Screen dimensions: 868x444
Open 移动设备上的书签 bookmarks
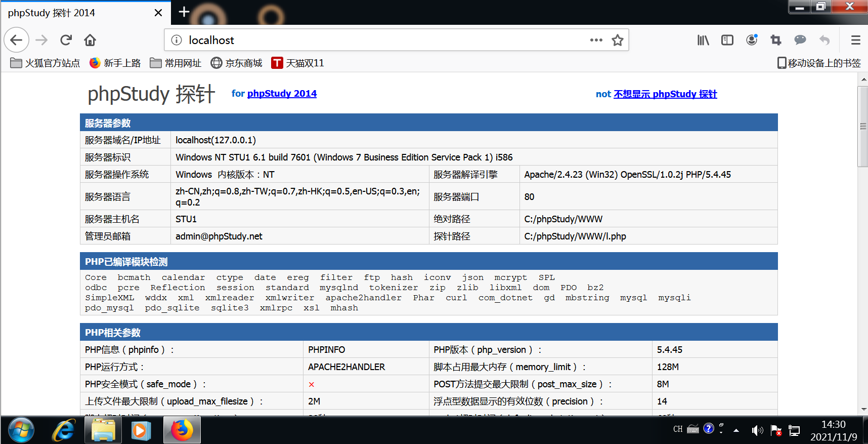[x=819, y=63]
